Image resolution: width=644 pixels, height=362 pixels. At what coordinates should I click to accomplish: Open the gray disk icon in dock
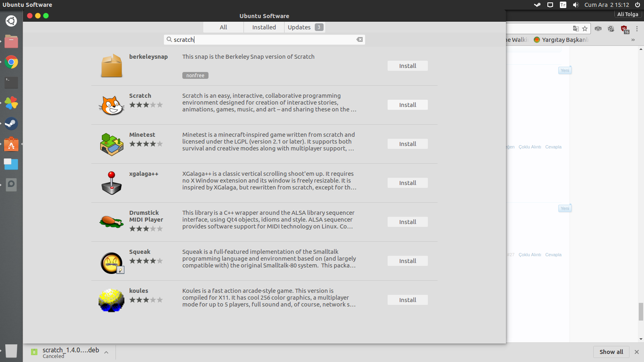(x=11, y=185)
